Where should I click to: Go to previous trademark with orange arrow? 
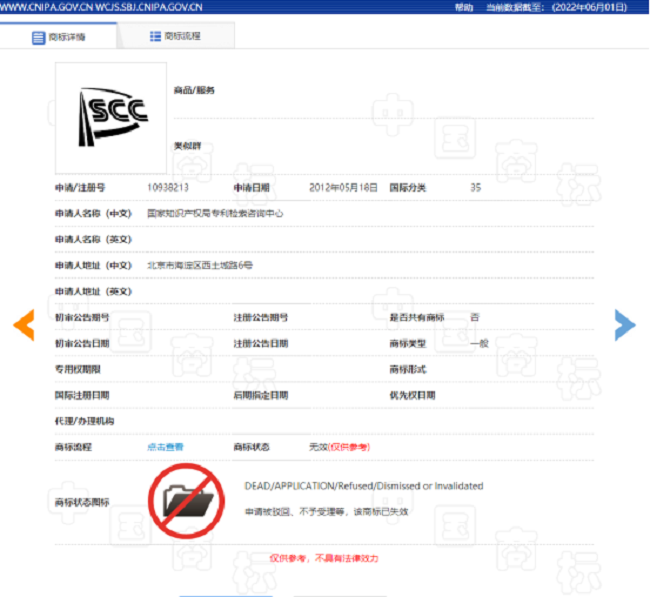(x=23, y=324)
